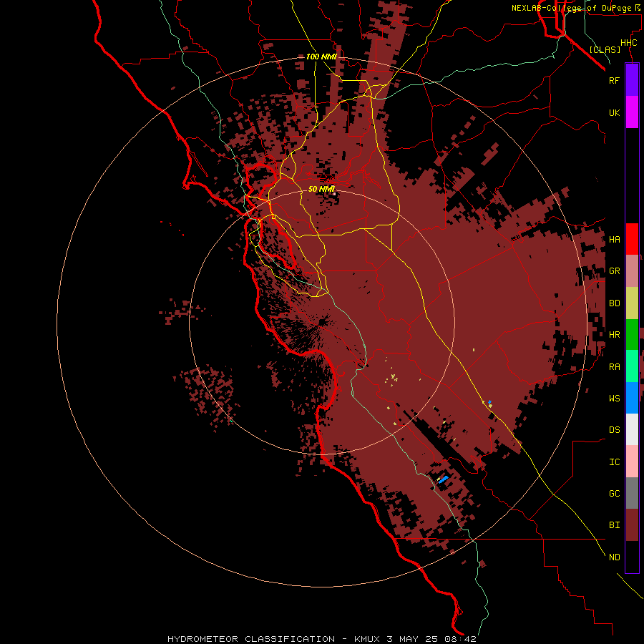Pick the yellow BD legend swatch

[632, 303]
